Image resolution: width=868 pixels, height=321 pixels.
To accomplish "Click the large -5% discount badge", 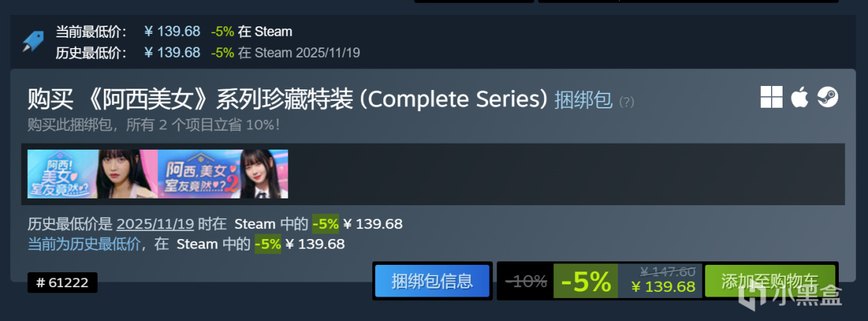I will (x=586, y=281).
